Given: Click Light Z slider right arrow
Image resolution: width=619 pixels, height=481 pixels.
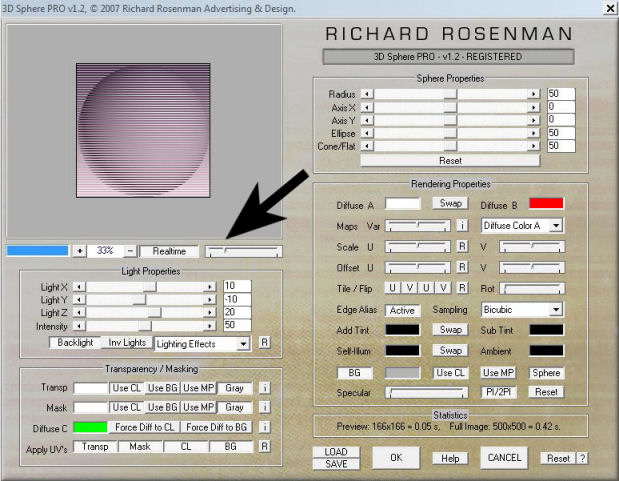Looking at the screenshot, I should 210,312.
